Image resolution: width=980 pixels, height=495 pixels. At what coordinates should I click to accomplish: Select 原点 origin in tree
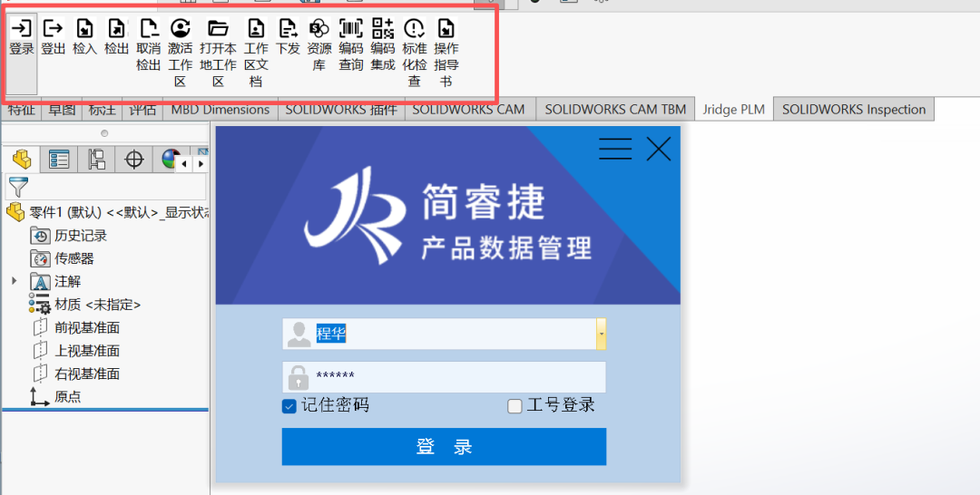tap(55, 397)
